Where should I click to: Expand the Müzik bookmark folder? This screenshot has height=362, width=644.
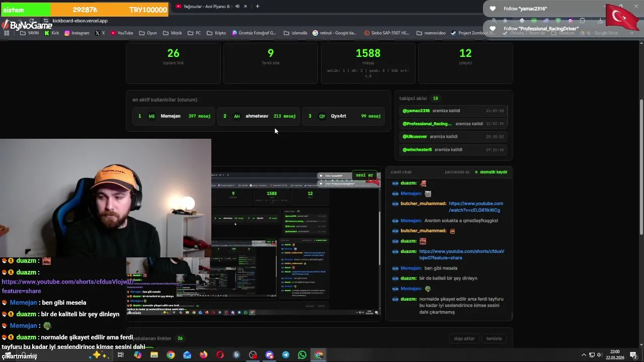click(172, 33)
